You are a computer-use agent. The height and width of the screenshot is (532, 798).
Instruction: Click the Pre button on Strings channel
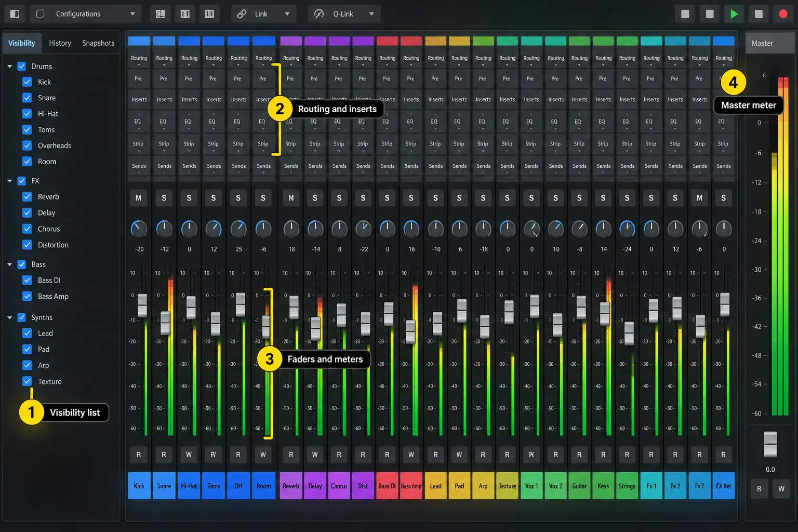tap(627, 79)
